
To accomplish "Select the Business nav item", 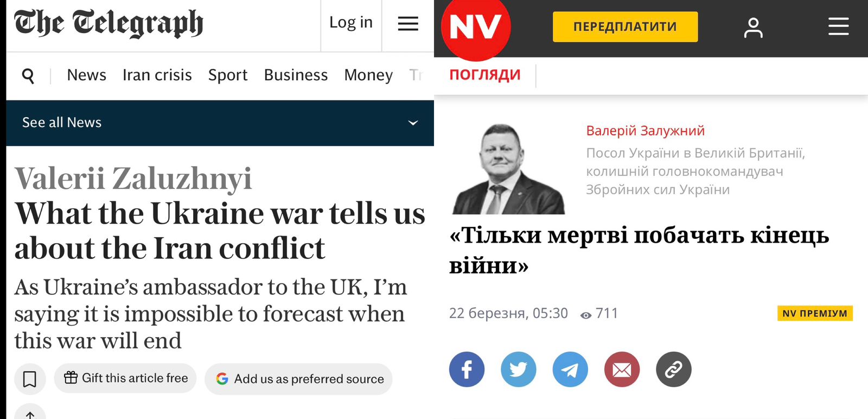I will click(296, 75).
